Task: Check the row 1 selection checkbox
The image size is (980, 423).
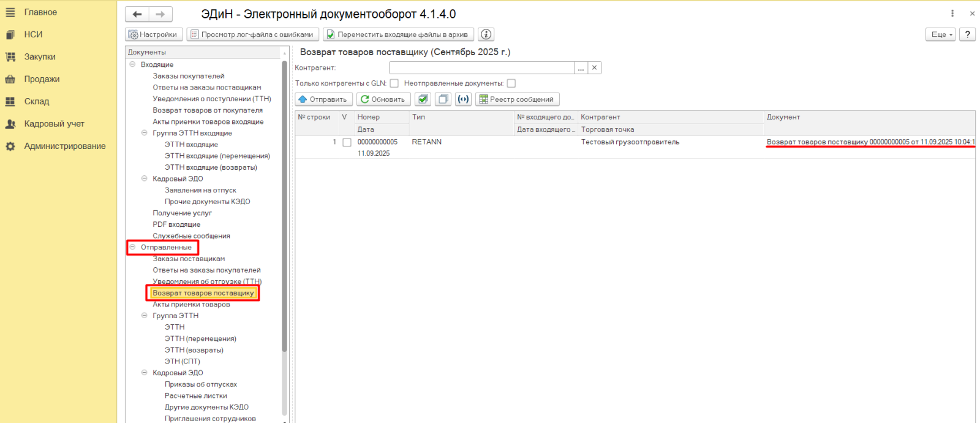Action: pyautogui.click(x=347, y=142)
